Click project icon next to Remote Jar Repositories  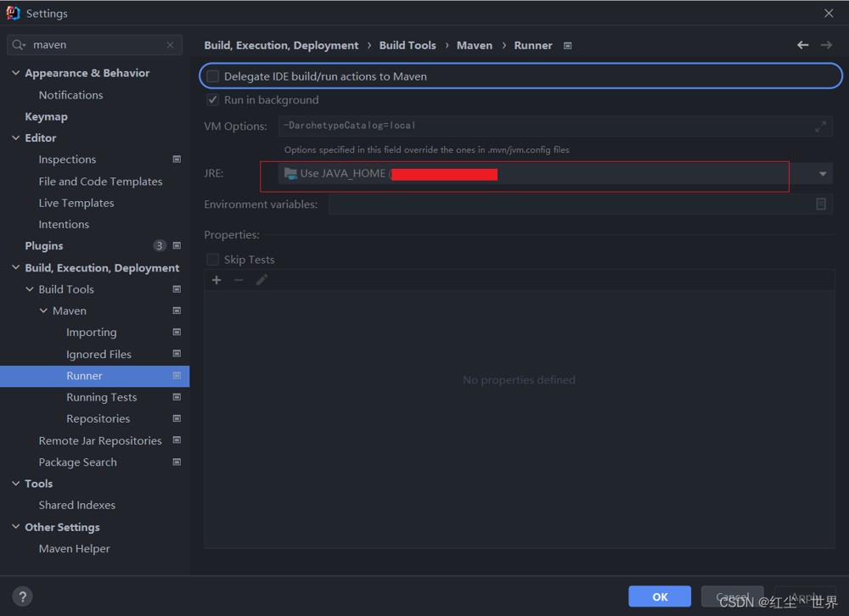click(x=177, y=440)
